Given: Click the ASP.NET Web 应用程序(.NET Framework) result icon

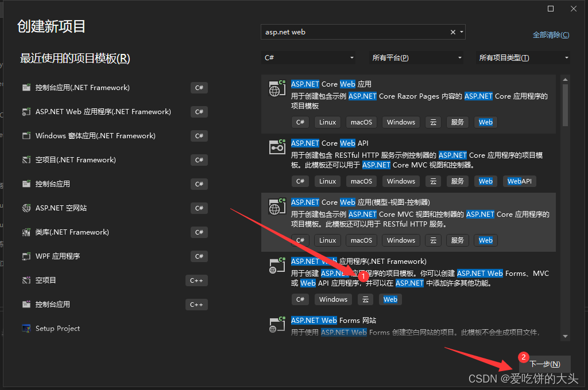Looking at the screenshot, I should point(277,266).
